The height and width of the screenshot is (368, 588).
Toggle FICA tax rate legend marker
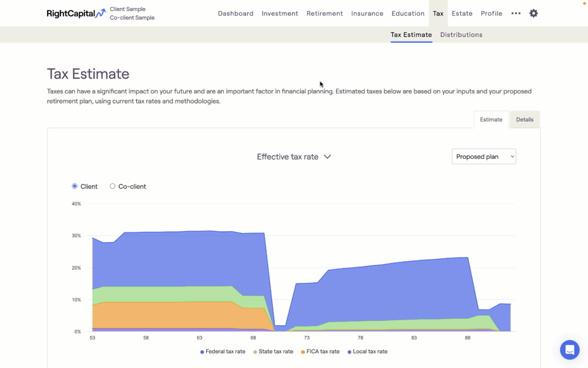pos(303,352)
